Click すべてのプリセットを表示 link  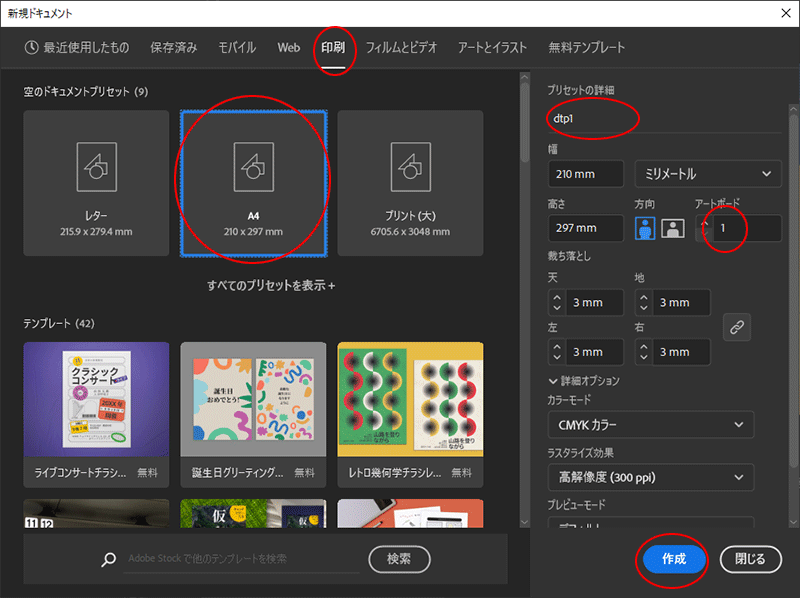coord(271,285)
